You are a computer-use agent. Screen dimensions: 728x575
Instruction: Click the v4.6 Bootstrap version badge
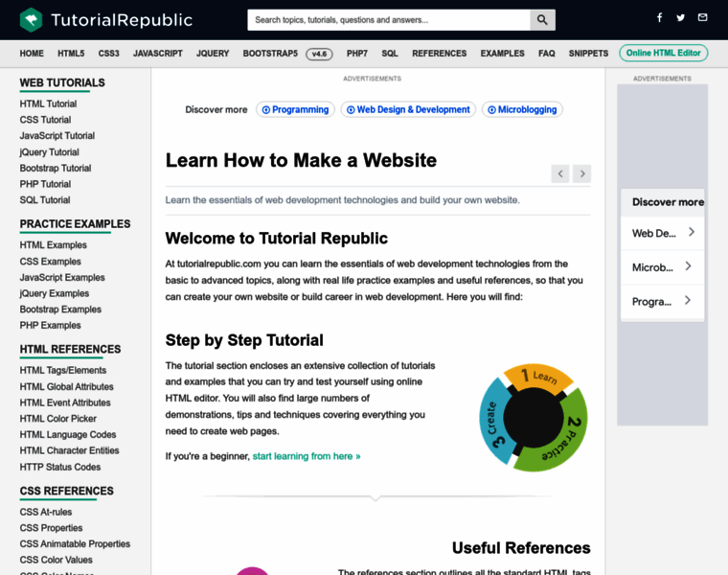(x=319, y=54)
